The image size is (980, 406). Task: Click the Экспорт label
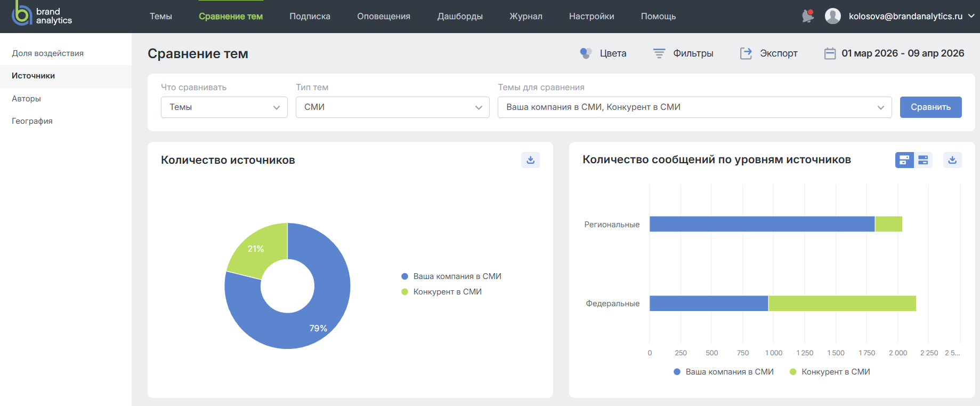tap(779, 53)
